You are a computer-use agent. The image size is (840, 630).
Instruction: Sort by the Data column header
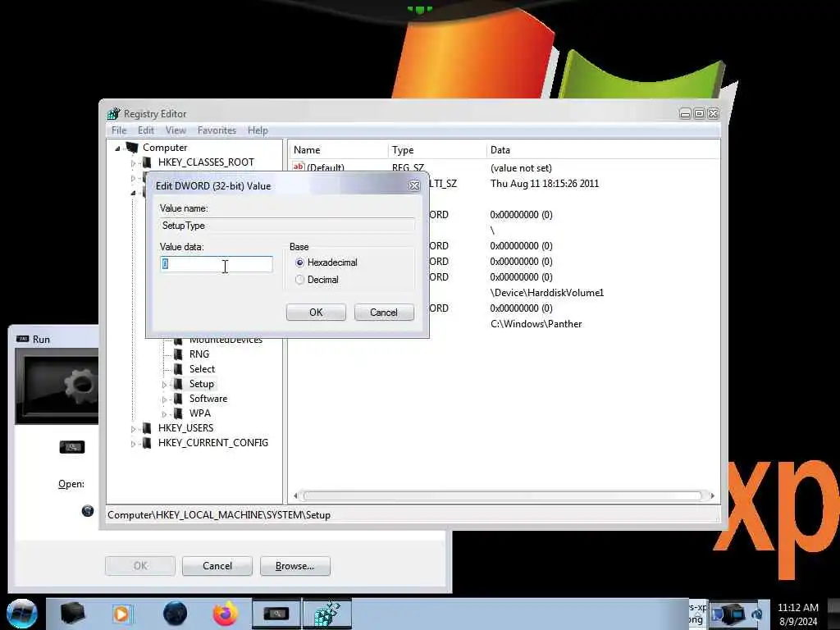pos(603,150)
